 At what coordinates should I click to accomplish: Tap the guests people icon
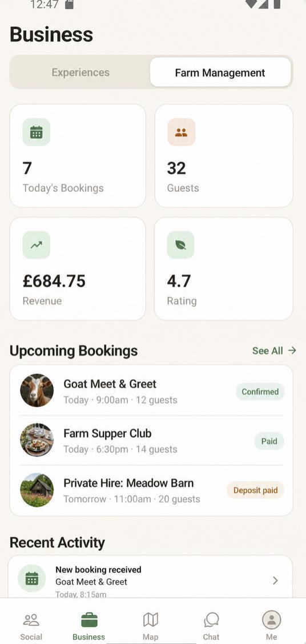coord(181,132)
